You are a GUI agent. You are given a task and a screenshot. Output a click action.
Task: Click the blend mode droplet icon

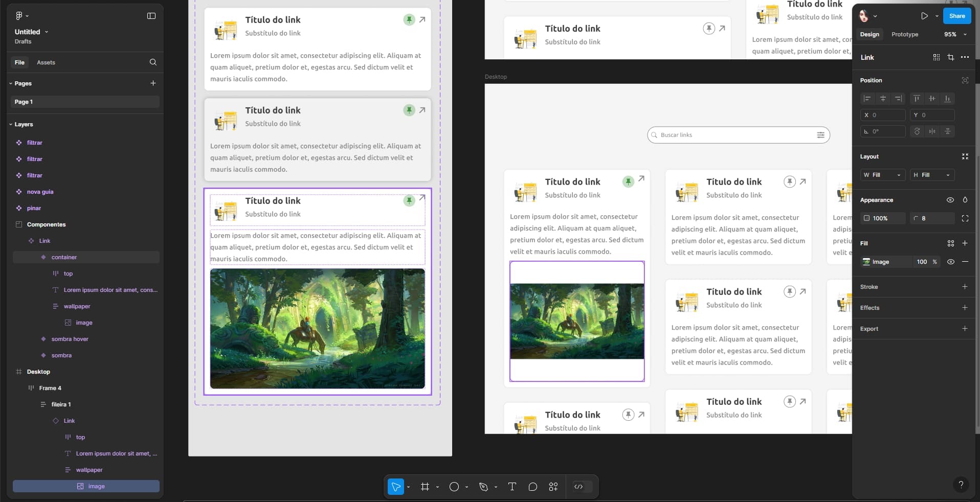(965, 200)
